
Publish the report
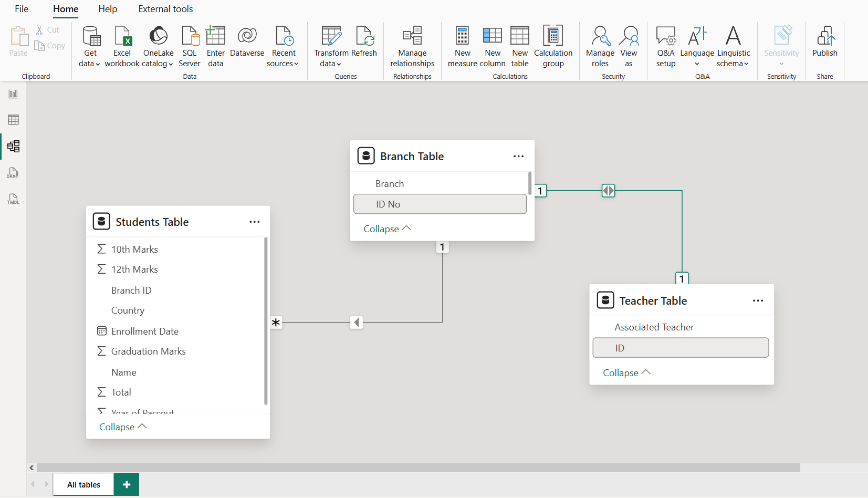tap(824, 45)
